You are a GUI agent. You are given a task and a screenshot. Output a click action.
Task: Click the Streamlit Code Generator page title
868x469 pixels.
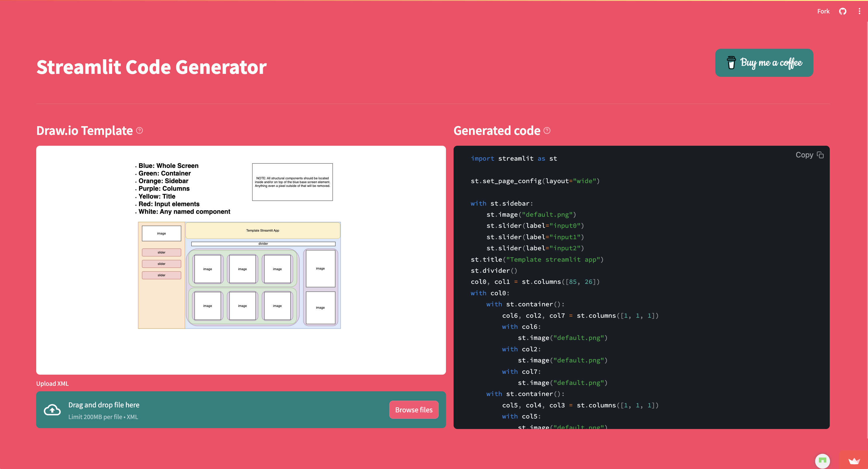(x=151, y=67)
